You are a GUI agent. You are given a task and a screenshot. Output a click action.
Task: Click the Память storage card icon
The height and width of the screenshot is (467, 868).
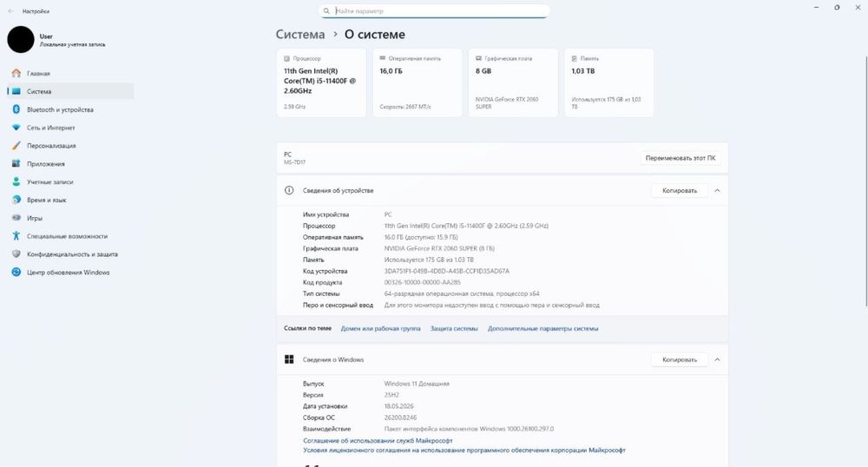pos(574,59)
